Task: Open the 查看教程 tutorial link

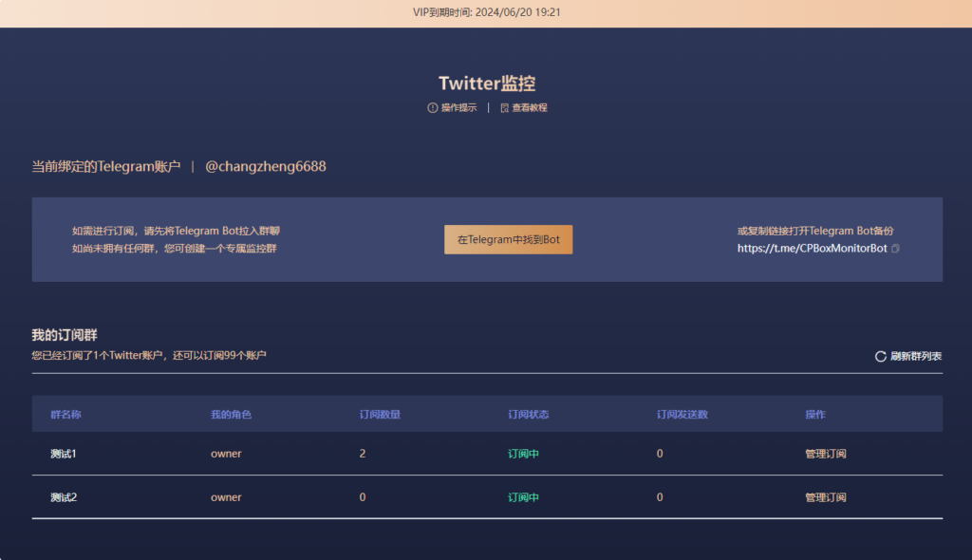Action: pyautogui.click(x=530, y=108)
